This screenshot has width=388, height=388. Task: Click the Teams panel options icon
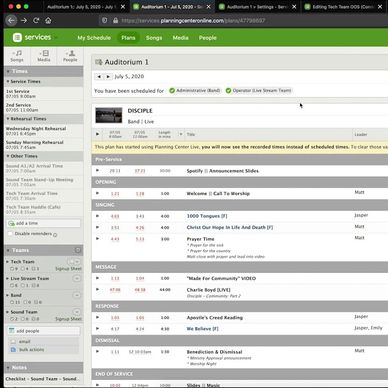click(x=78, y=250)
